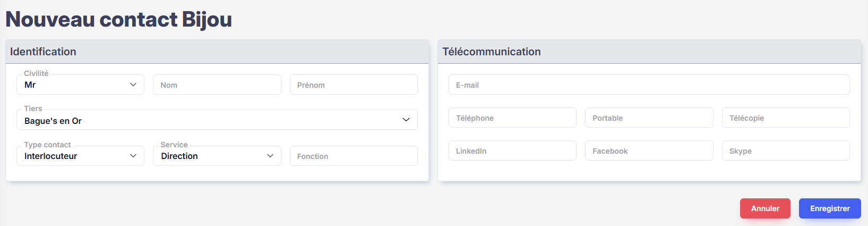Save contact with the Enregistrer button

pos(830,208)
